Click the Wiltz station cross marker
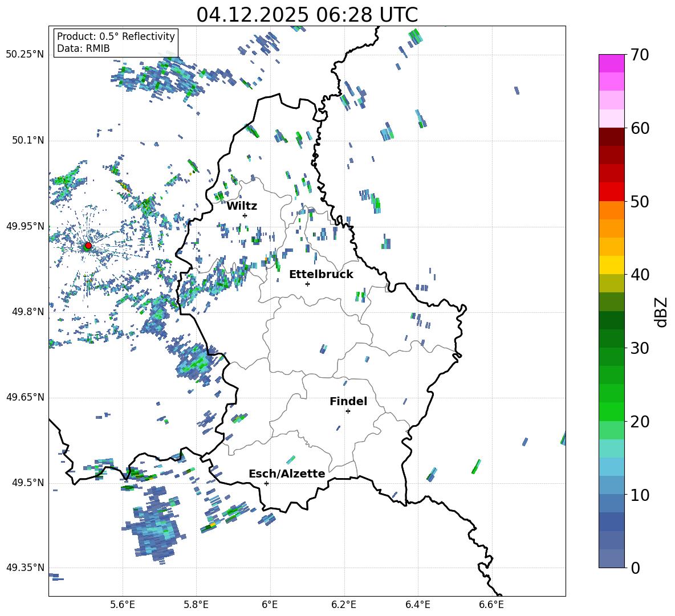675x616 pixels. [245, 215]
